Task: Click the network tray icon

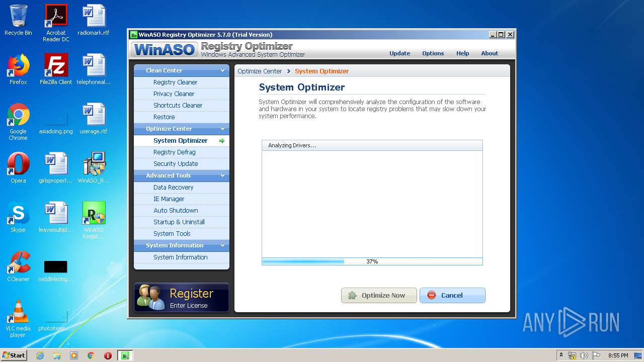Action: [x=572, y=355]
